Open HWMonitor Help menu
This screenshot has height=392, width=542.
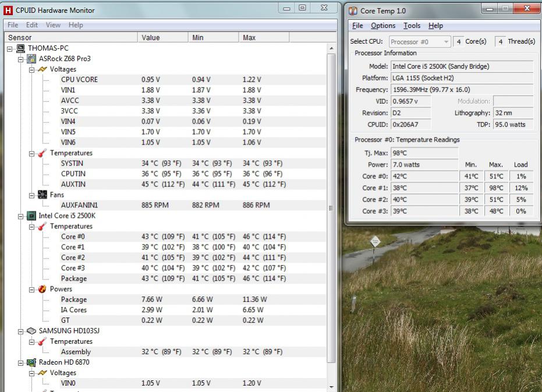76,25
